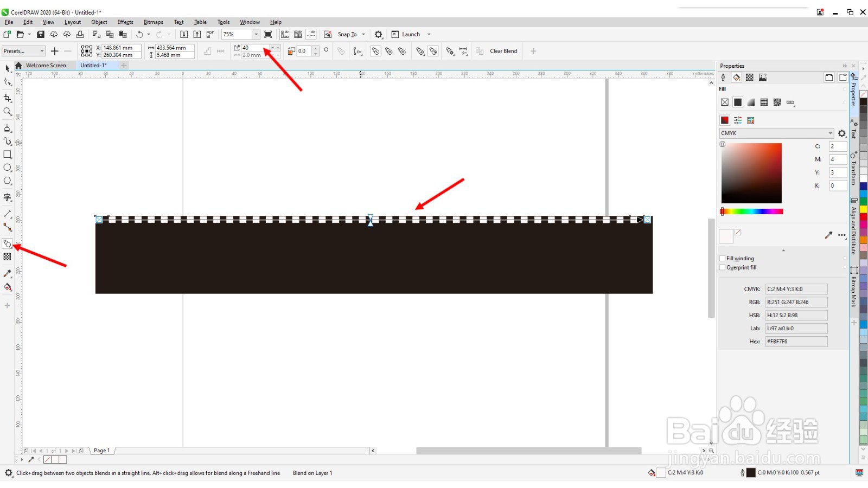Select the Crop tool
Screen dimensions: 868x488
tap(7, 98)
